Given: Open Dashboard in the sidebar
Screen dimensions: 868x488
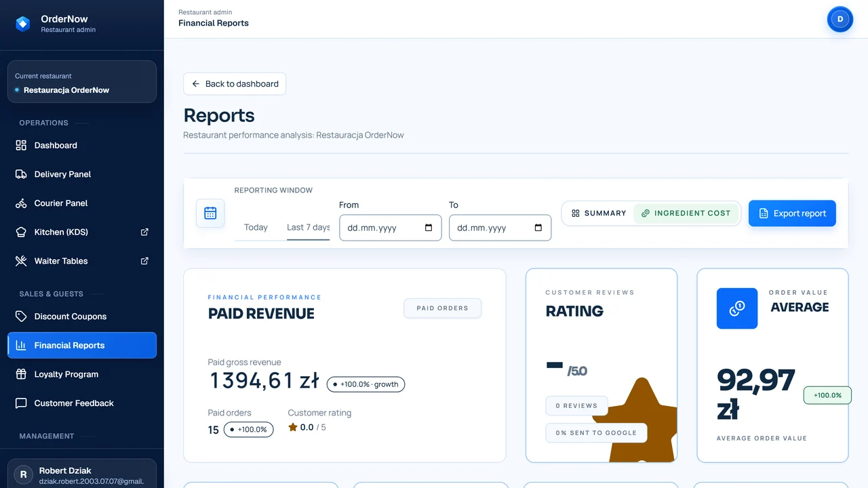Looking at the screenshot, I should click(x=82, y=145).
